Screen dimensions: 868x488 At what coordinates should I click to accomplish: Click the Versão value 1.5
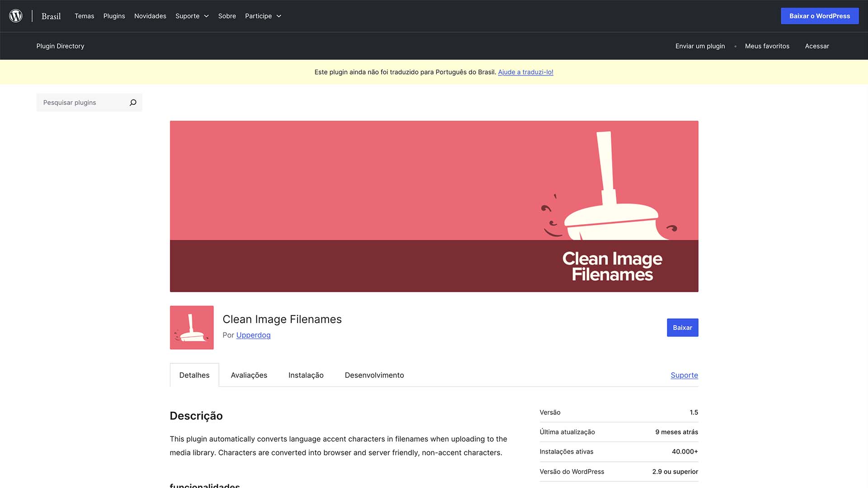point(694,413)
